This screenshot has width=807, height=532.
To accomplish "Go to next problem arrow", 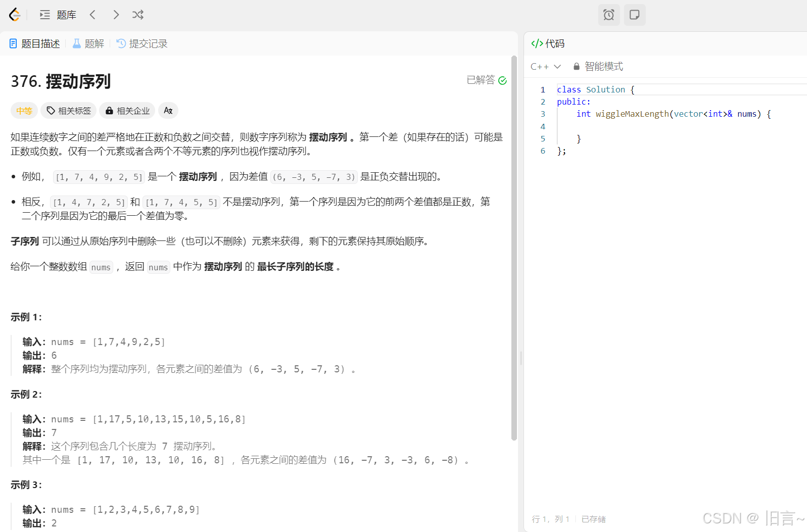I will (x=116, y=15).
